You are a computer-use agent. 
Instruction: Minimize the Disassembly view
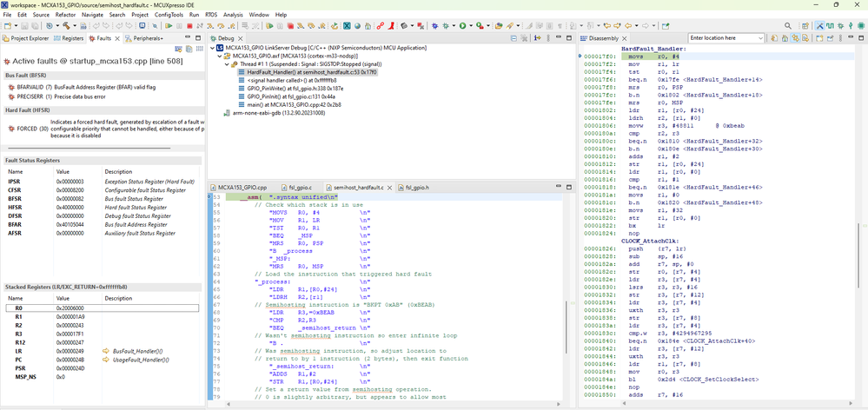coord(851,38)
